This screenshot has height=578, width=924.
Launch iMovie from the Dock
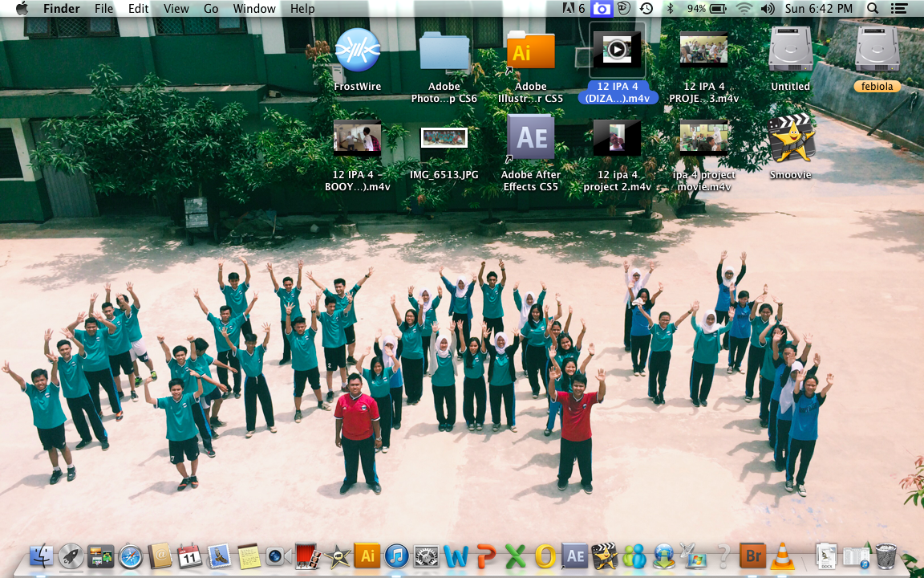click(338, 556)
